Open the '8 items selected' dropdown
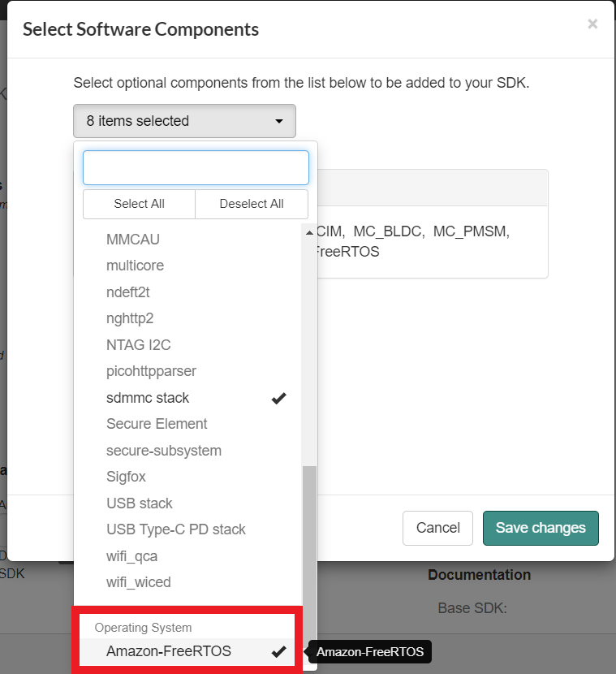Image resolution: width=616 pixels, height=674 pixels. (184, 121)
